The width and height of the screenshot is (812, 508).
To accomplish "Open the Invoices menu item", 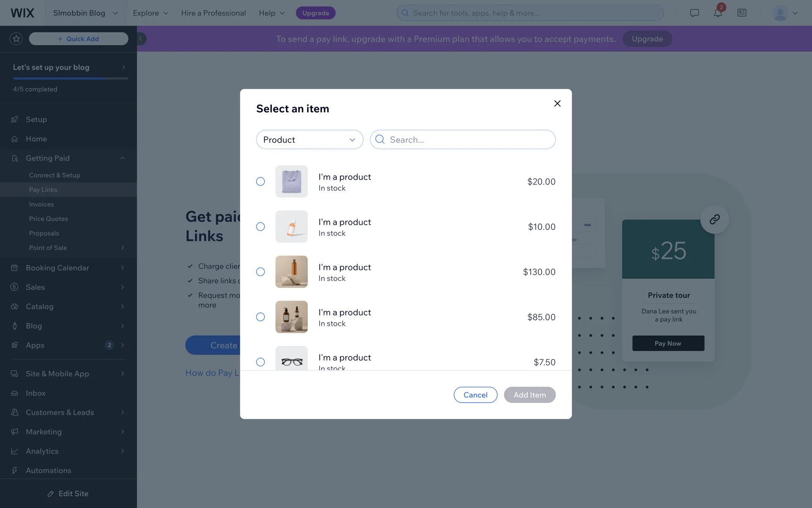I will pos(41,204).
